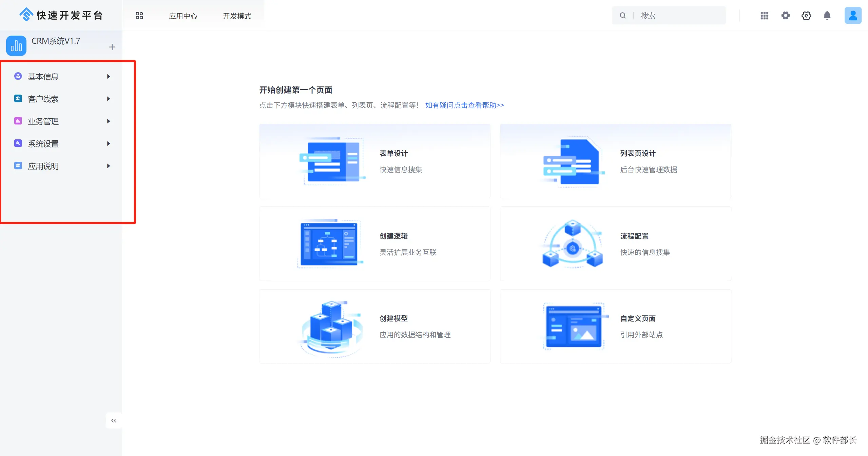This screenshot has width=868, height=456.
Task: Switch to the 应用中心 tab
Action: (183, 16)
